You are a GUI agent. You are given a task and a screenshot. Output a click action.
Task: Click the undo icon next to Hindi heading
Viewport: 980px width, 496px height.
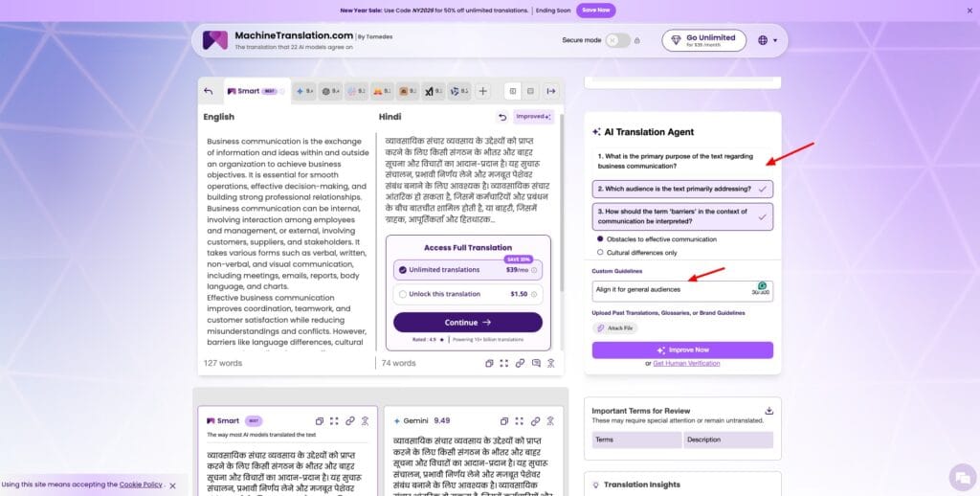click(x=501, y=117)
